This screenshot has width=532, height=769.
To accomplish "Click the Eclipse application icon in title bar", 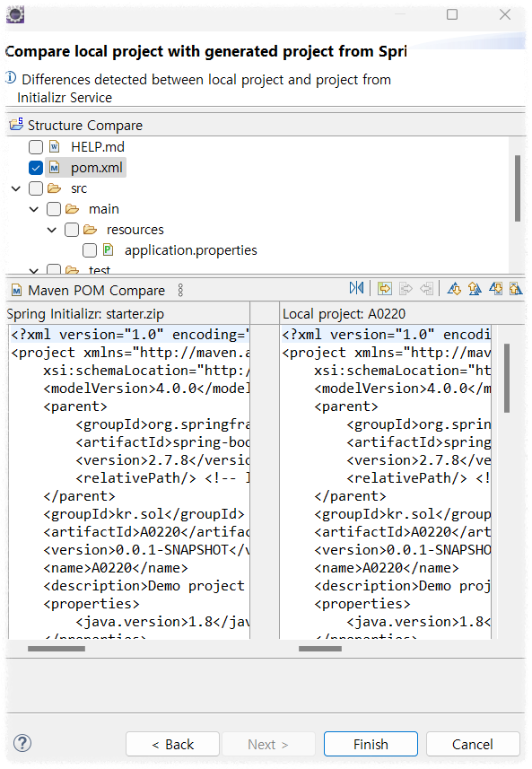I will pyautogui.click(x=15, y=14).
